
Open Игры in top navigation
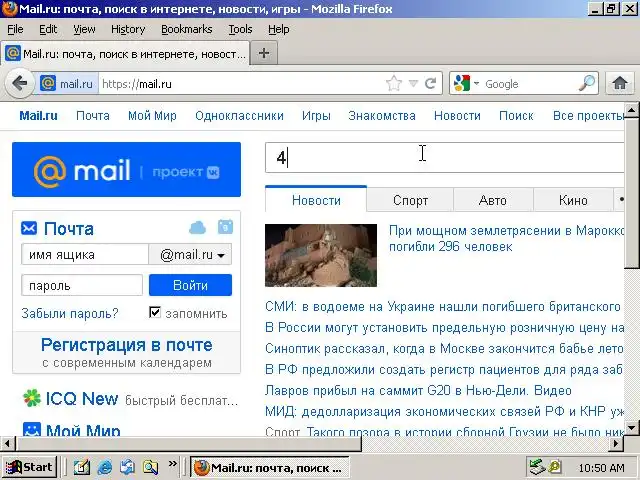316,116
